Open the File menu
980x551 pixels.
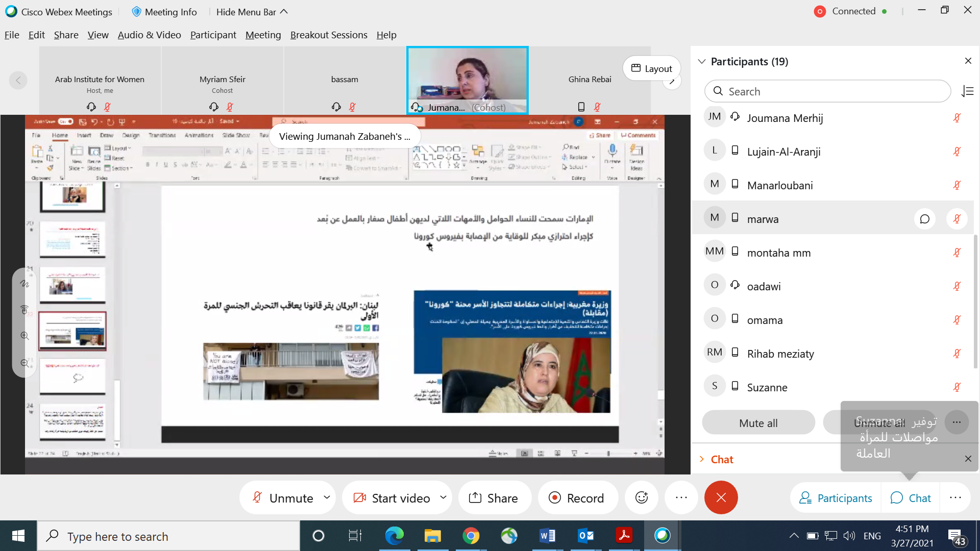tap(12, 35)
